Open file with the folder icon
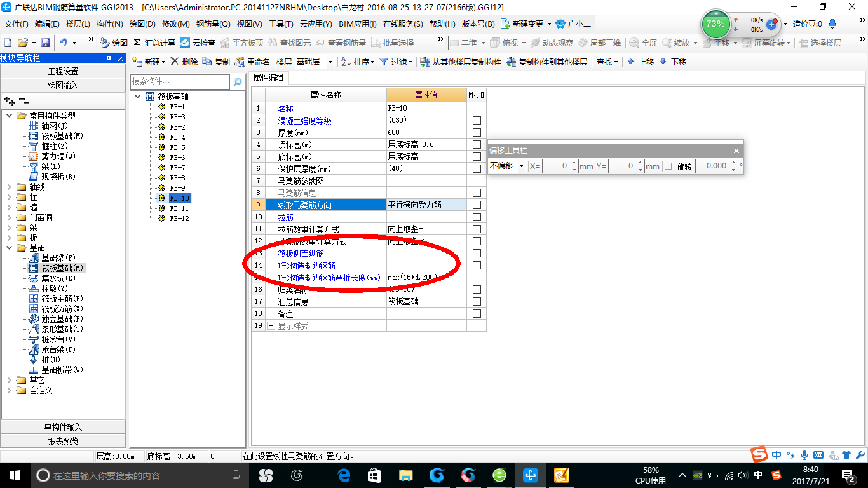This screenshot has width=868, height=488. click(x=22, y=43)
